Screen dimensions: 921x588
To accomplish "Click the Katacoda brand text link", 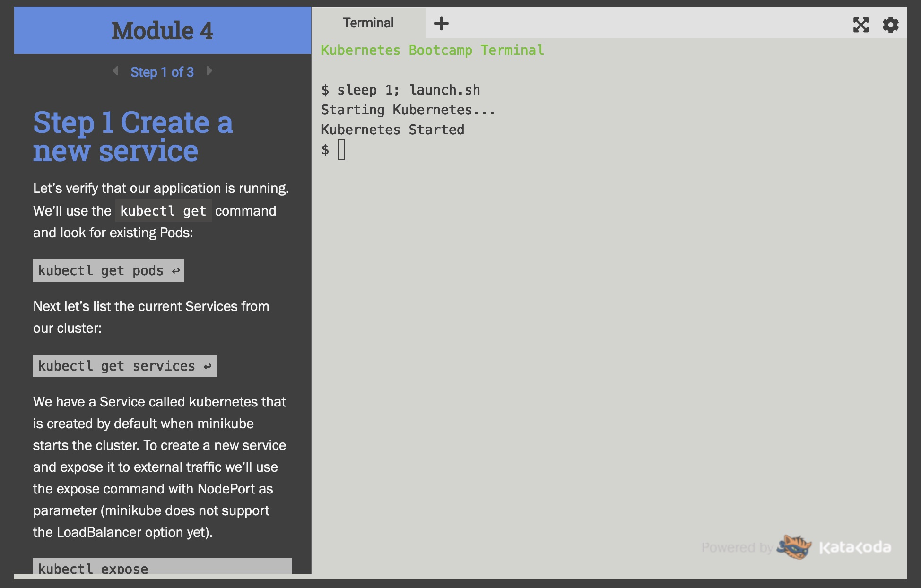I will tap(855, 547).
